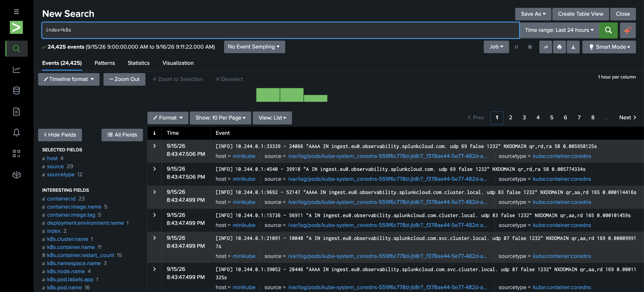Select the shortest green timeline bar
Image resolution: width=644 pixels, height=292 pixels.
(316, 98)
